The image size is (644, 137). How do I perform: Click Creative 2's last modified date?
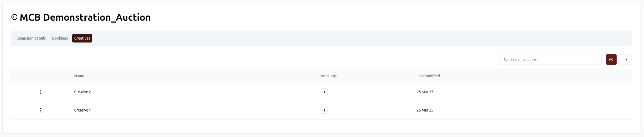425,92
